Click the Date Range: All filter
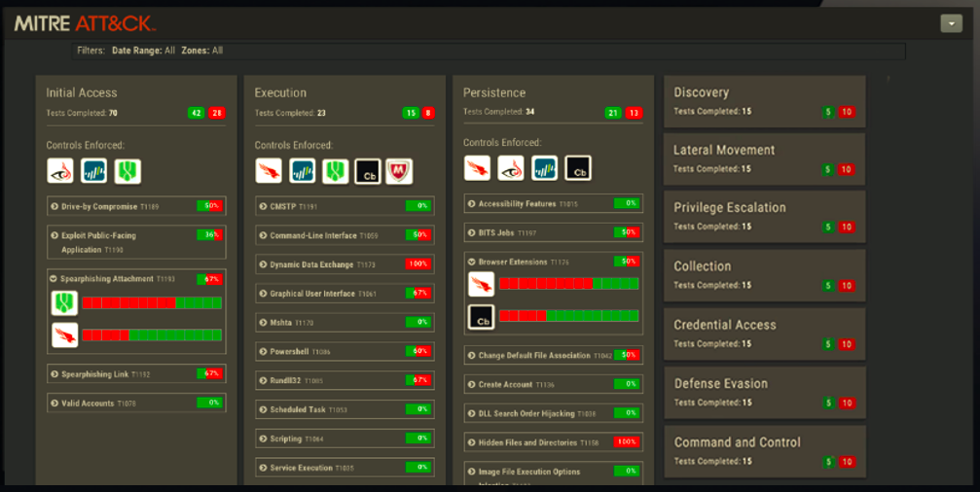The height and width of the screenshot is (492, 980). (143, 51)
